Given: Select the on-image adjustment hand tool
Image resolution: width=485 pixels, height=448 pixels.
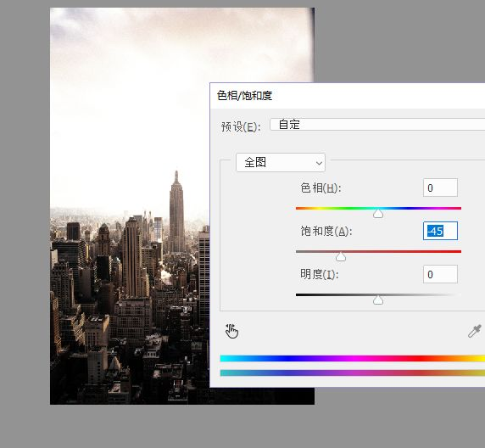Looking at the screenshot, I should pos(231,331).
